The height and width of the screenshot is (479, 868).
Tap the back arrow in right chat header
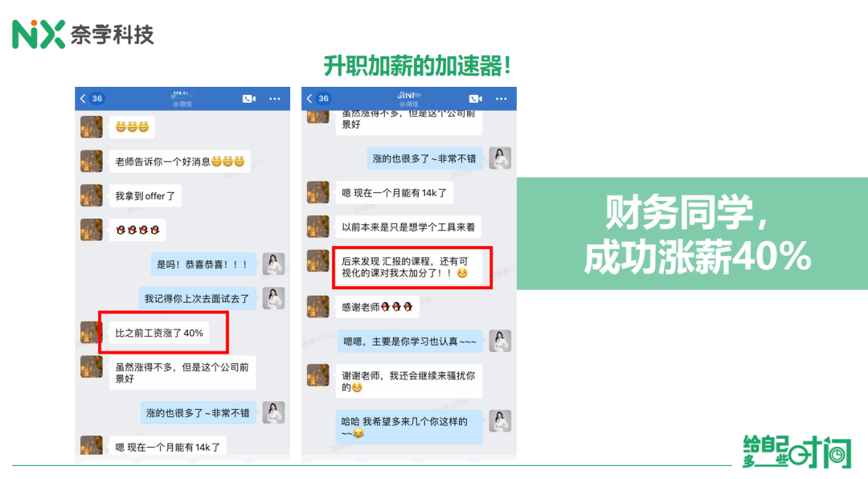(x=309, y=99)
